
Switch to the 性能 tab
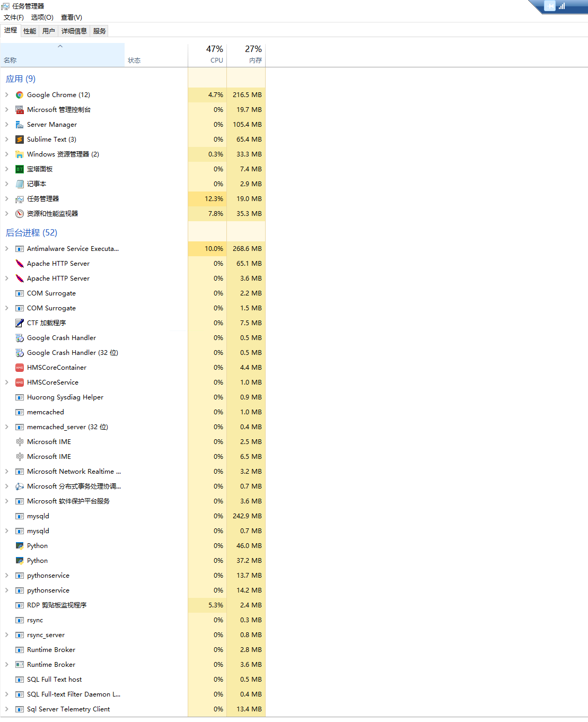click(30, 31)
